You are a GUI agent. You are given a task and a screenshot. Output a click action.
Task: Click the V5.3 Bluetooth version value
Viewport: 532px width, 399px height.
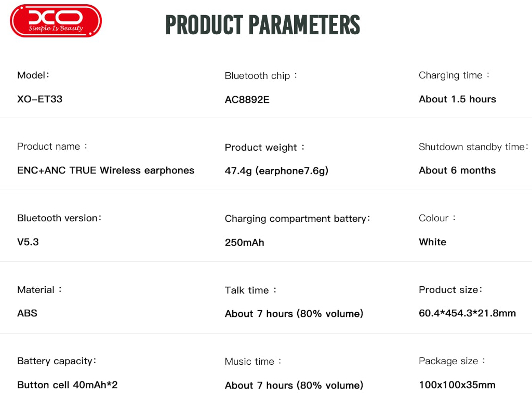pyautogui.click(x=28, y=242)
